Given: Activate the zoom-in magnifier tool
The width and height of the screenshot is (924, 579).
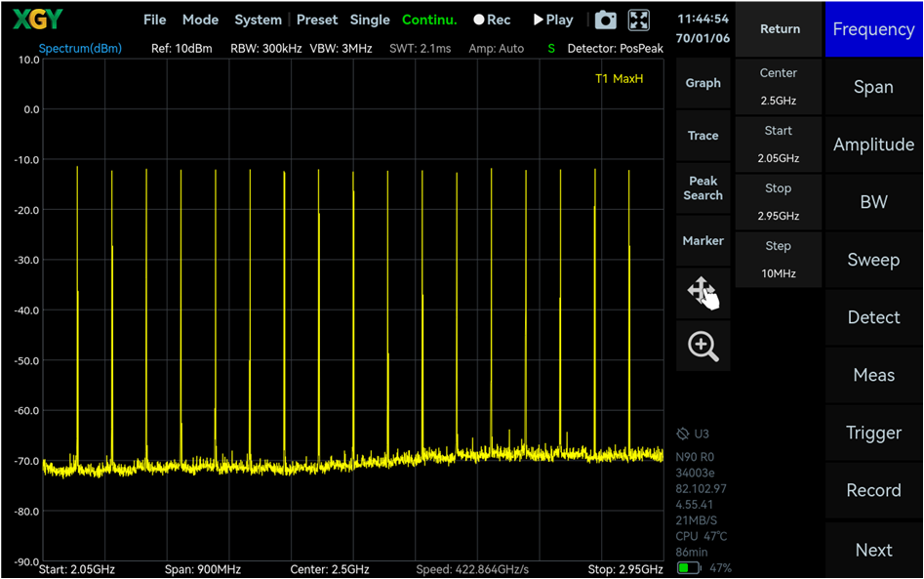Looking at the screenshot, I should tap(703, 346).
